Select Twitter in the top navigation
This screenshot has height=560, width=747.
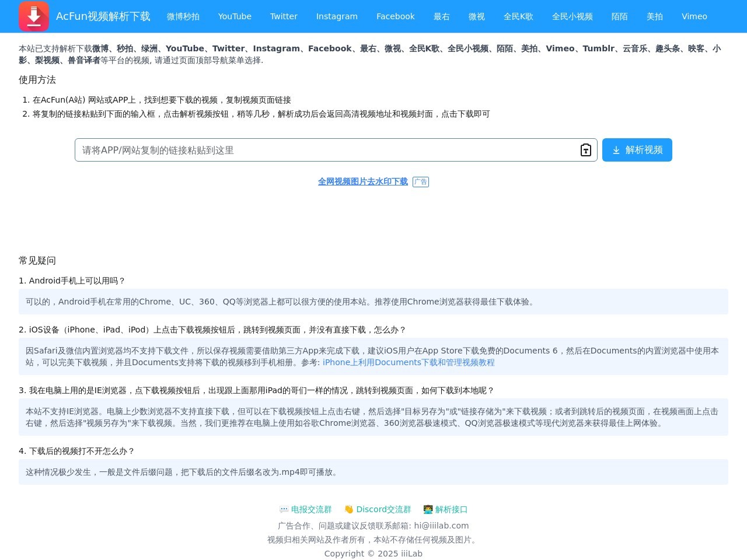coord(284,16)
